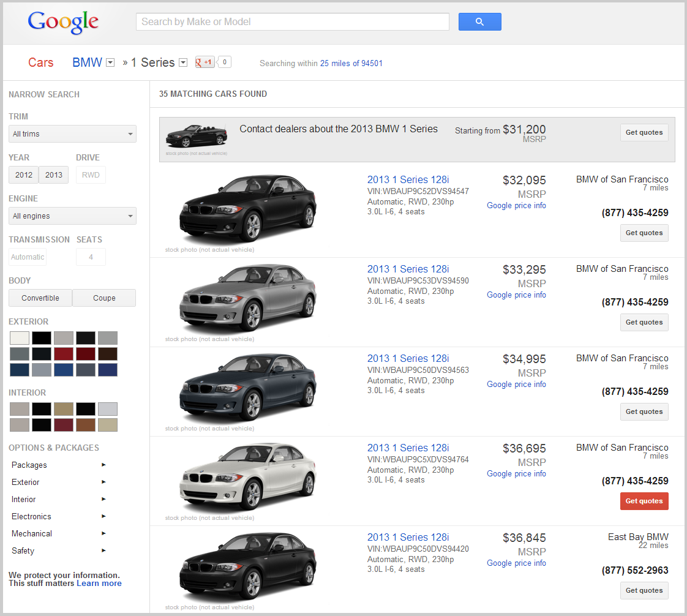The image size is (687, 616).
Task: Expand the All engines dropdown
Action: click(x=72, y=216)
